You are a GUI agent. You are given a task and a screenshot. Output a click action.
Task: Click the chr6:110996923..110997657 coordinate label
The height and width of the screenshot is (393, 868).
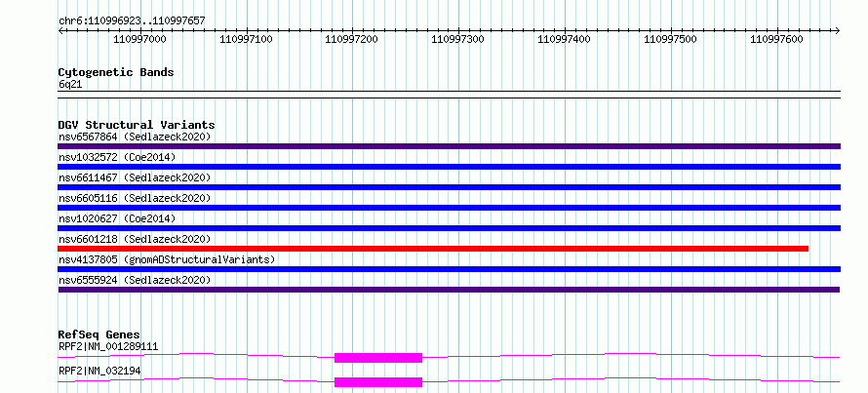pyautogui.click(x=132, y=21)
